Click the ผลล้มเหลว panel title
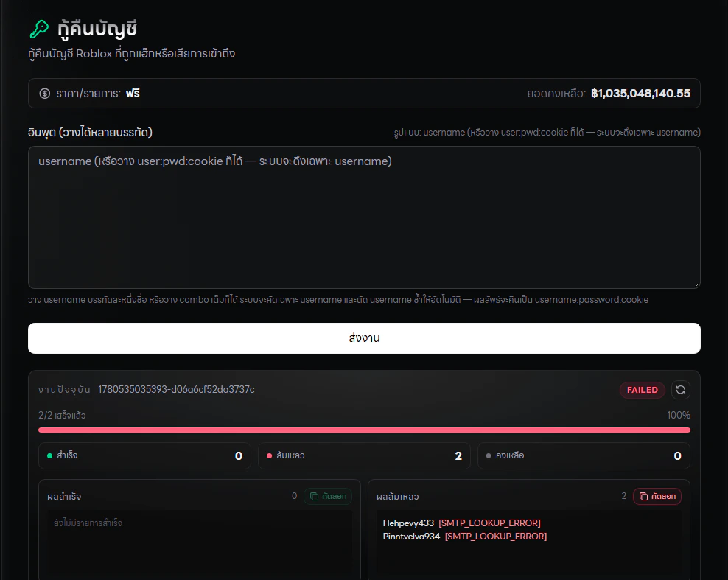The height and width of the screenshot is (580, 728). pyautogui.click(x=397, y=497)
